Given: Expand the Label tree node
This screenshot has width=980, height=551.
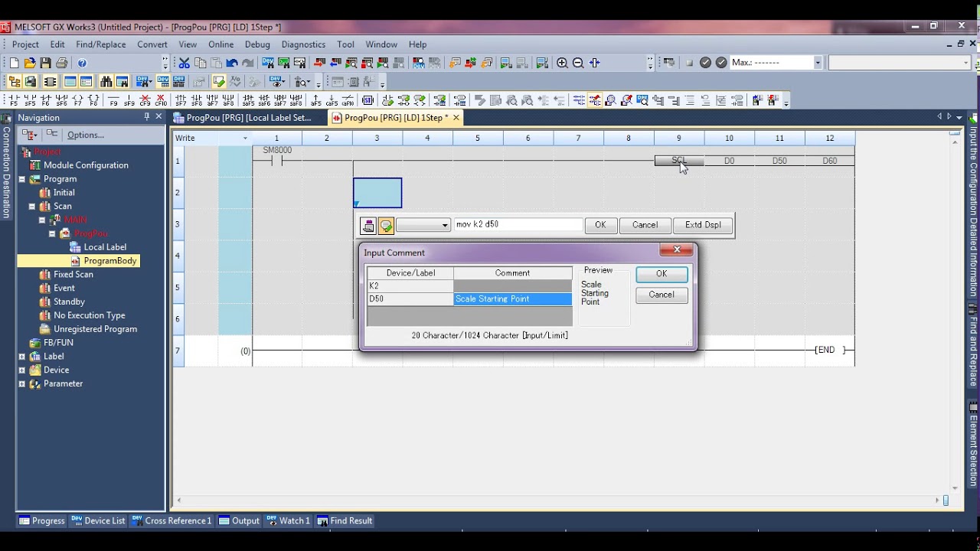Looking at the screenshot, I should 21,357.
